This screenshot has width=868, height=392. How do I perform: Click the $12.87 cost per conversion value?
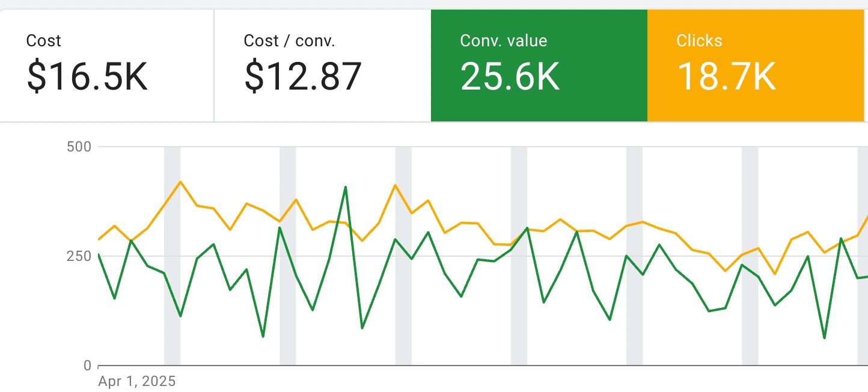coord(302,76)
